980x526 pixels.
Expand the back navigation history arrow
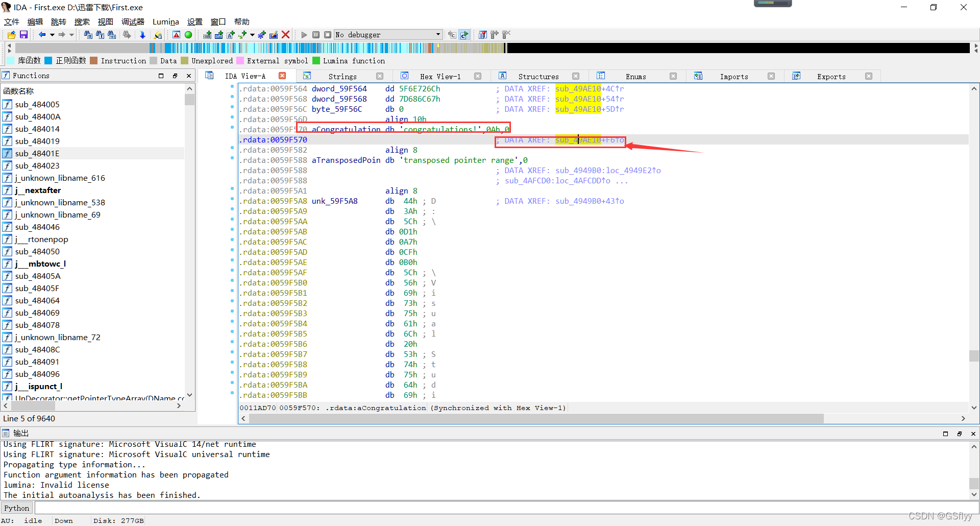52,35
